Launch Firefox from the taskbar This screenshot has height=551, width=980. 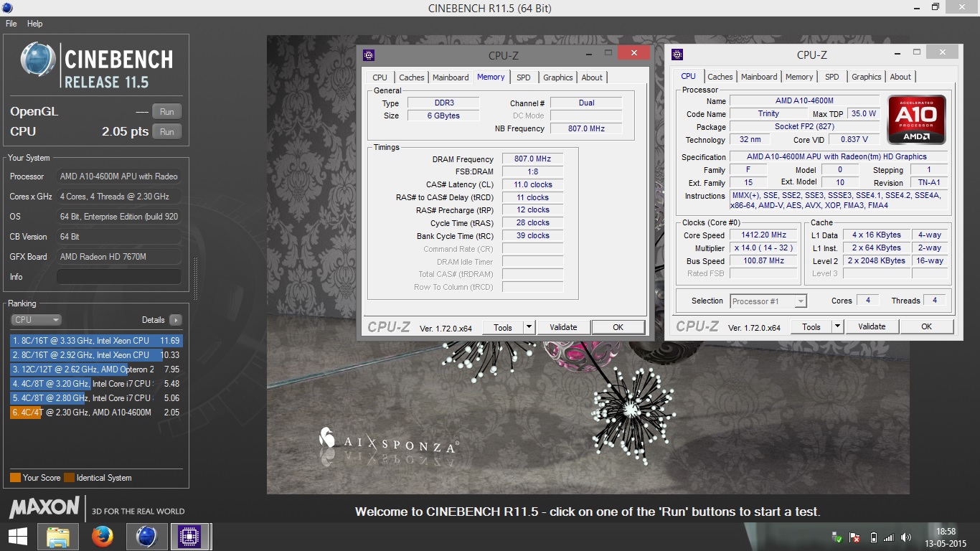coord(102,536)
